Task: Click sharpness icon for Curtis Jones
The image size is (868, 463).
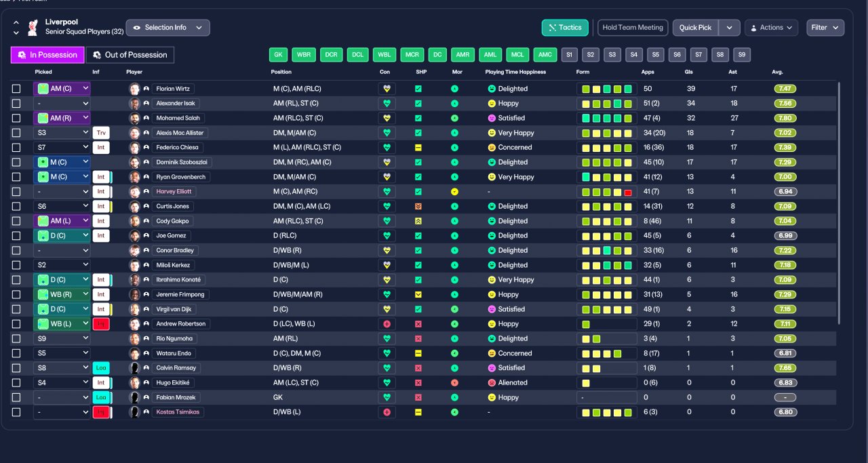Action: 418,206
